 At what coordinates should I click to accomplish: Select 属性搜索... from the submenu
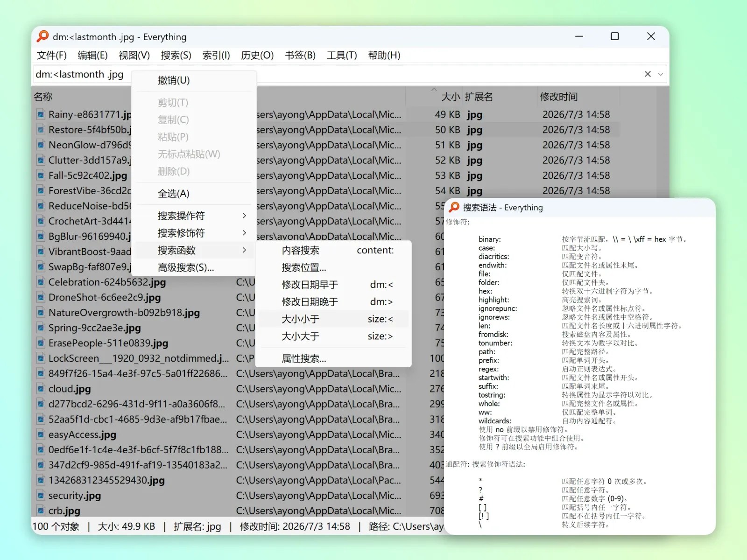click(333, 359)
